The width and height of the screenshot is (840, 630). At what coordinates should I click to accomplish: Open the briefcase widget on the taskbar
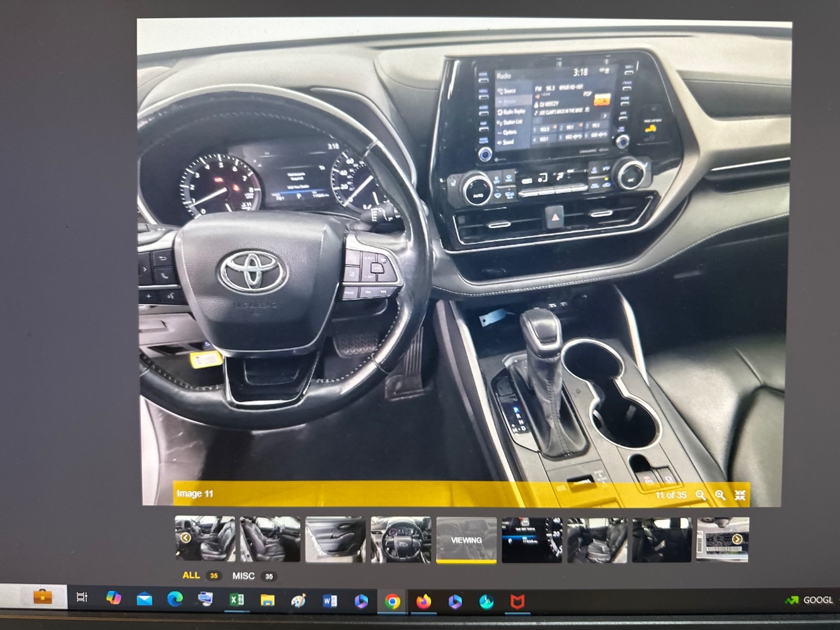point(43,597)
